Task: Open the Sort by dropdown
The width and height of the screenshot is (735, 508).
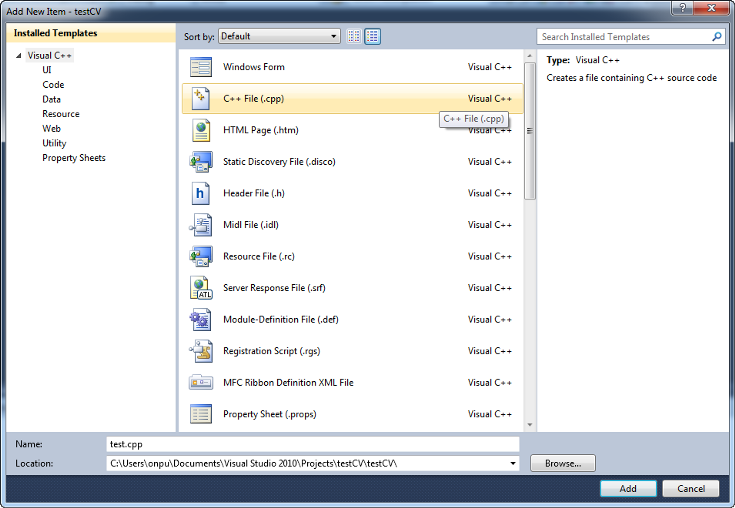Action: [x=279, y=36]
